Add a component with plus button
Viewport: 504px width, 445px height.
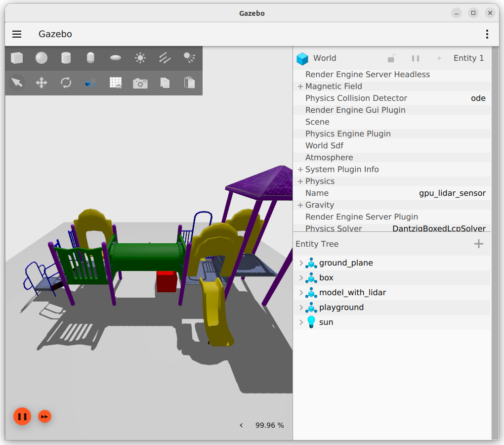[x=439, y=58]
